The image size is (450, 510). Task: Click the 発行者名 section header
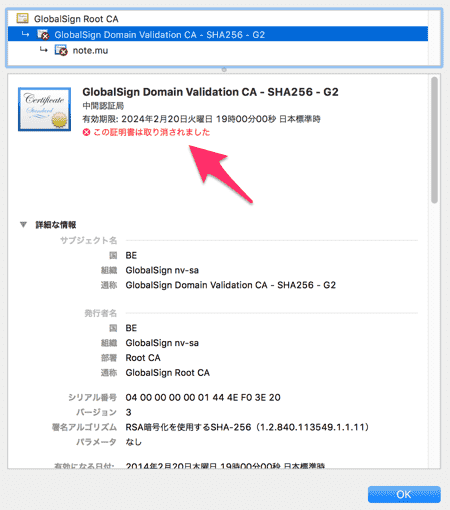pos(100,313)
